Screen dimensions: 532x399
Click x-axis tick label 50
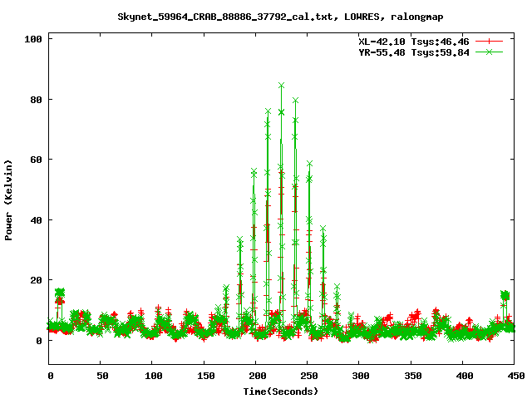(102, 376)
